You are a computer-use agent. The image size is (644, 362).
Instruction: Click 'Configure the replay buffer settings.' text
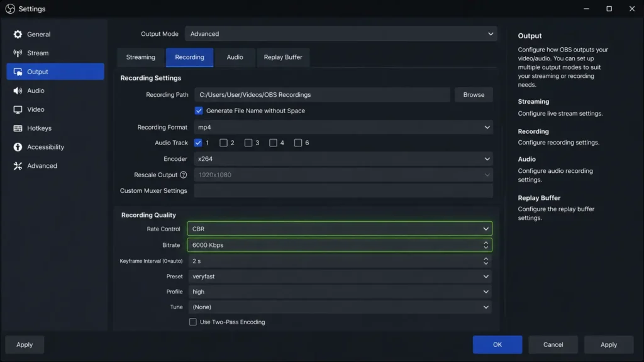556,214
